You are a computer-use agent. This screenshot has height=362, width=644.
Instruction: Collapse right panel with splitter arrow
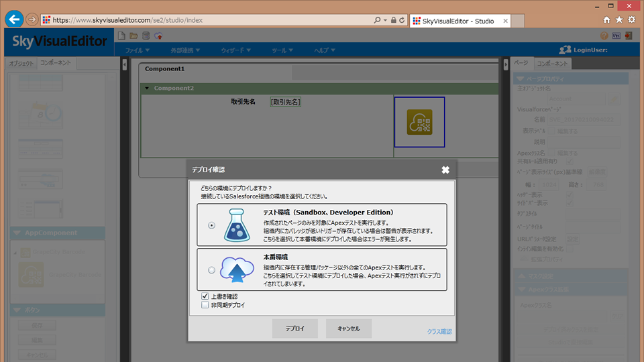506,64
